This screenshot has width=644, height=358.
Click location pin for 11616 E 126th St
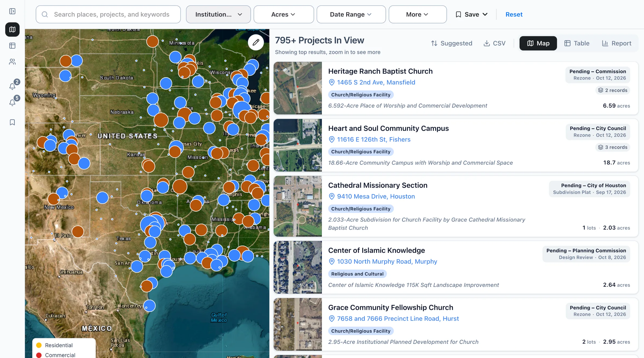coord(332,140)
